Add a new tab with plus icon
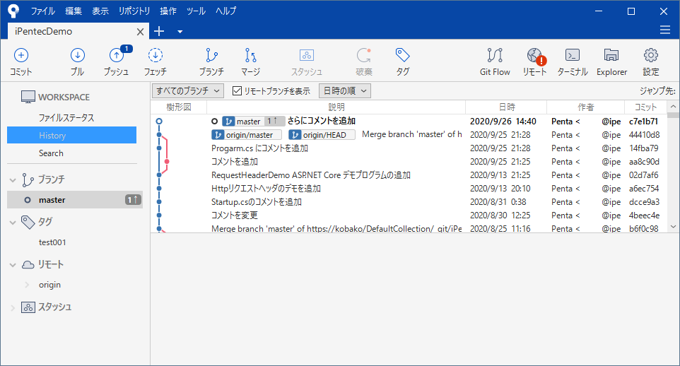 tap(159, 31)
